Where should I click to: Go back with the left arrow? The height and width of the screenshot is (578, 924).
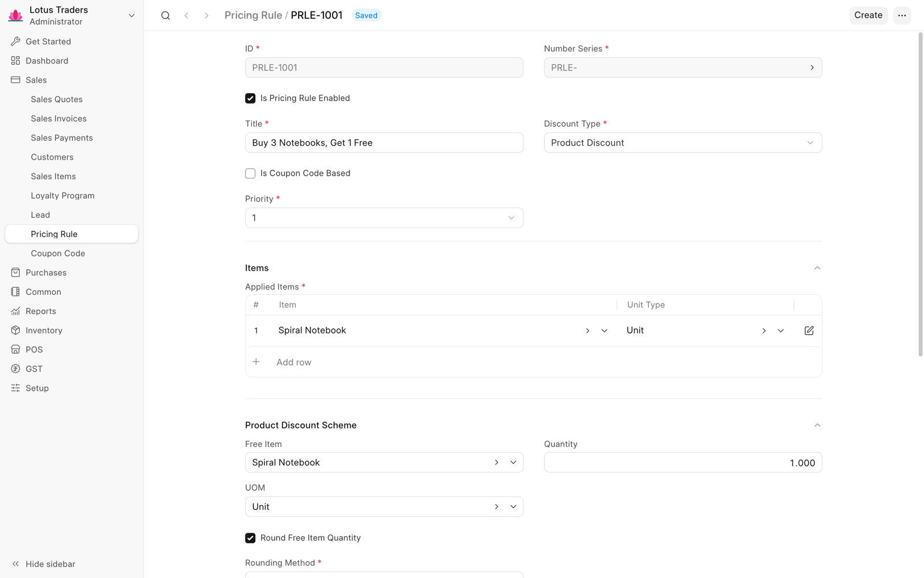pyautogui.click(x=186, y=16)
